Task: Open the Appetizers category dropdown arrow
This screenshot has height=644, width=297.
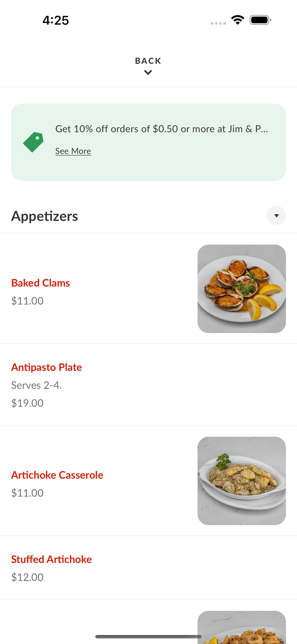Action: (276, 216)
